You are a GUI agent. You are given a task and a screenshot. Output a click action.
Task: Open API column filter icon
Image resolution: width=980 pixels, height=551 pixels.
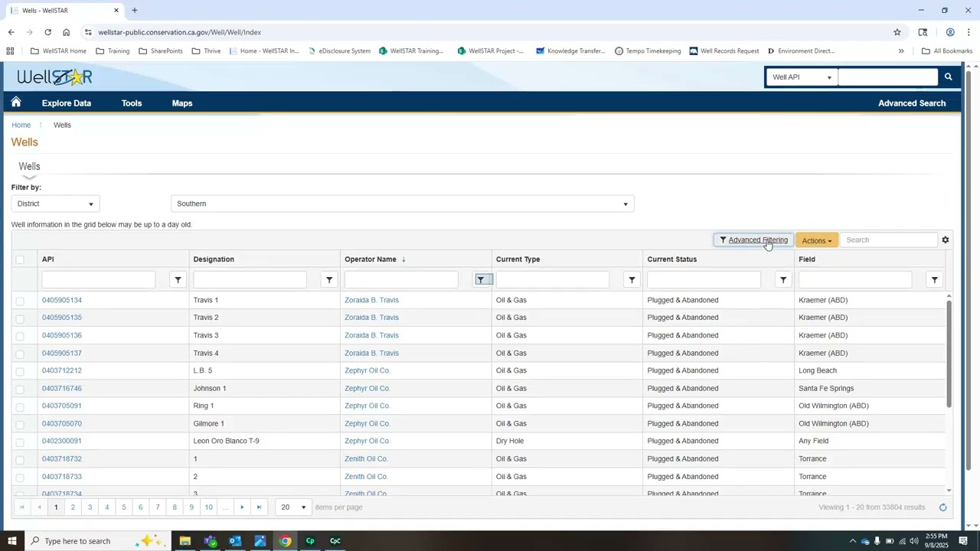(178, 280)
